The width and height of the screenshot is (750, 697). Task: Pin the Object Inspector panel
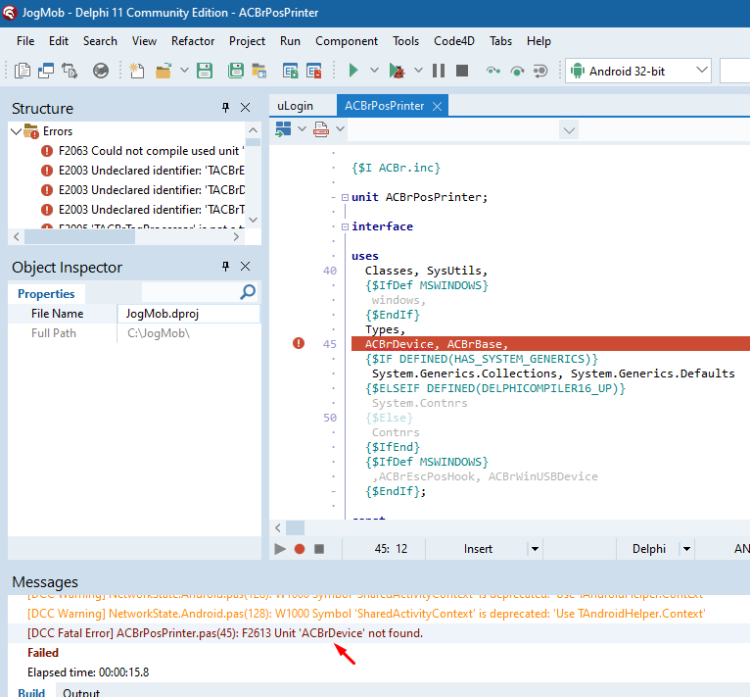pyautogui.click(x=225, y=266)
